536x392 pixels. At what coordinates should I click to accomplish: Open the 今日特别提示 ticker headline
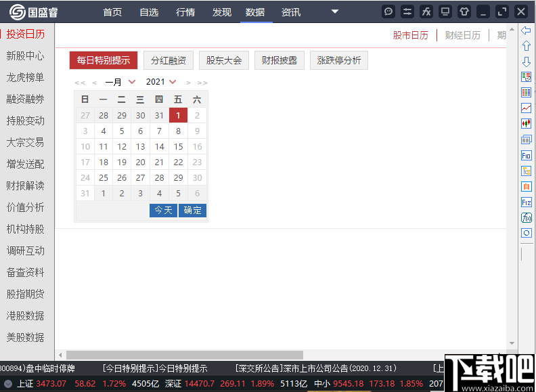tap(155, 369)
